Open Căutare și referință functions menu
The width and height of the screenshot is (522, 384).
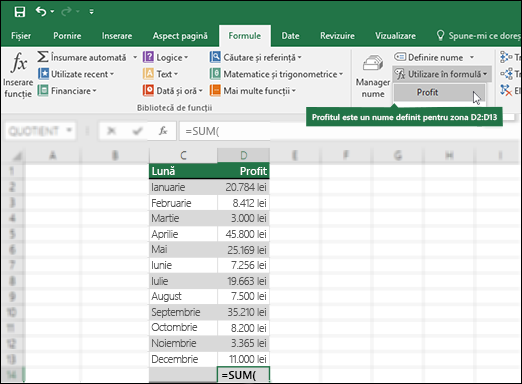tap(256, 57)
